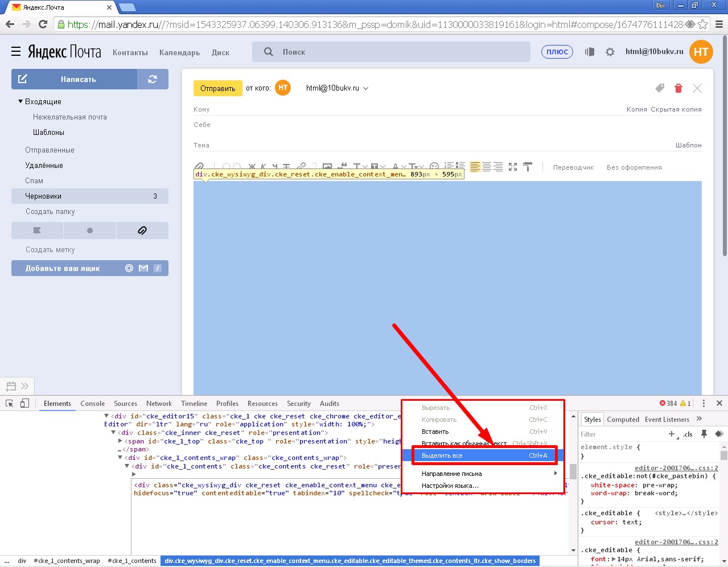This screenshot has width=728, height=567.
Task: Switch to the Sources tab in DevTools
Action: coord(125,404)
